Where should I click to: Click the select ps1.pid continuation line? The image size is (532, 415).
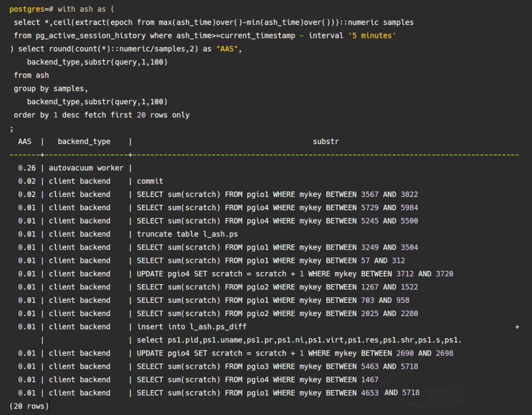(x=299, y=340)
